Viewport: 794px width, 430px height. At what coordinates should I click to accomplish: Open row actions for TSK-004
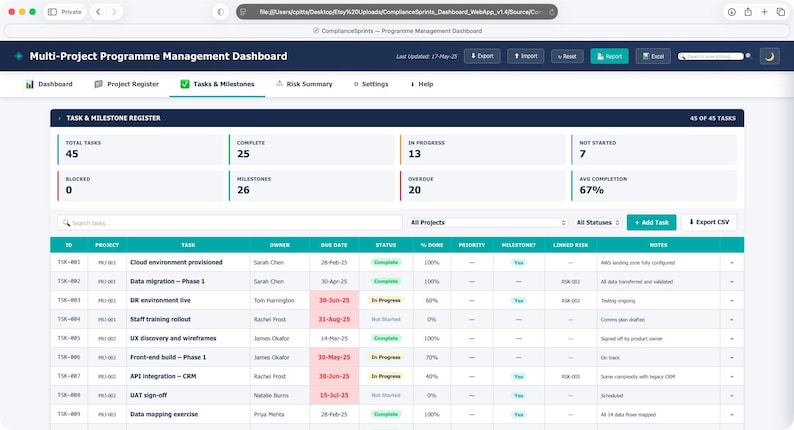pos(732,320)
